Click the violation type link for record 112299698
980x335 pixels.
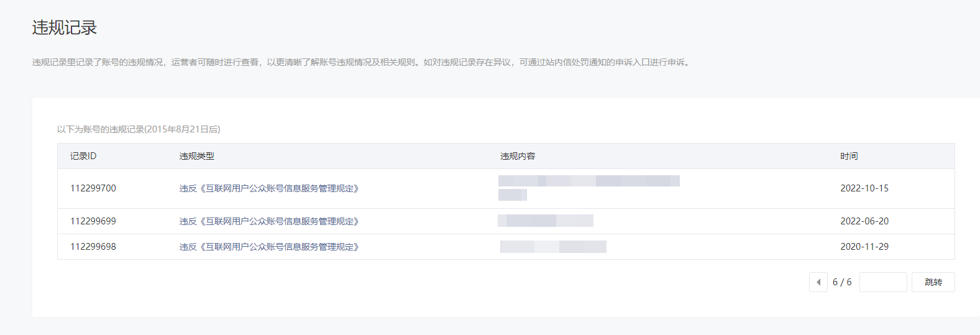click(269, 247)
